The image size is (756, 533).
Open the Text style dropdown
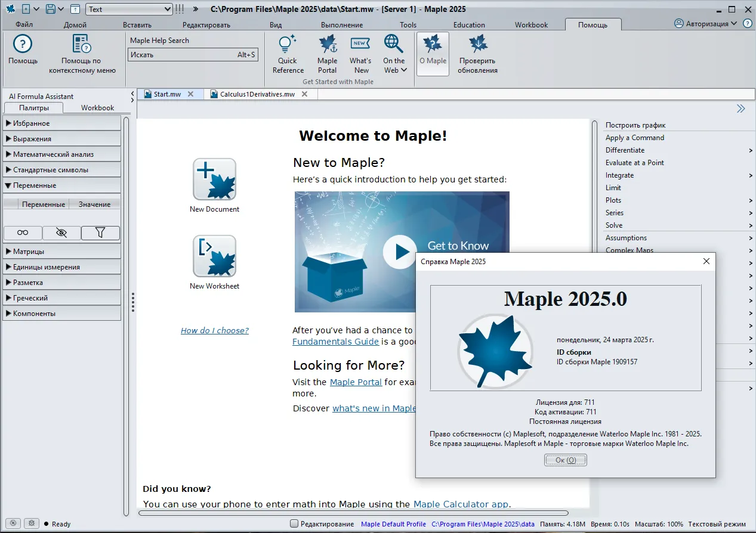coord(129,9)
